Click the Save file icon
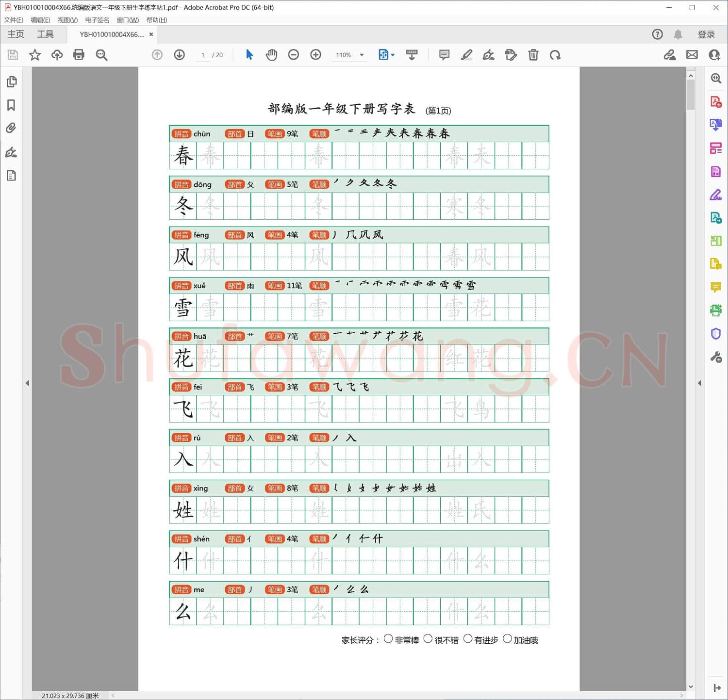This screenshot has height=700, width=728. pyautogui.click(x=13, y=55)
